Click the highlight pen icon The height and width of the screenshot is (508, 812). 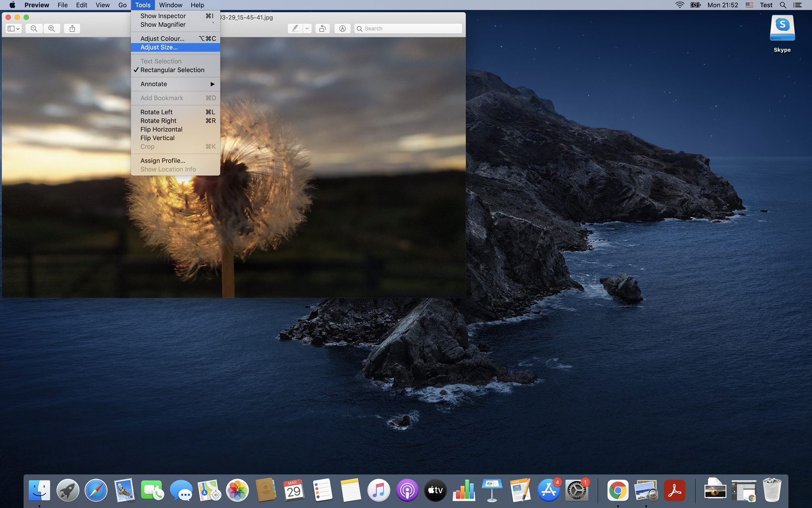tap(295, 28)
